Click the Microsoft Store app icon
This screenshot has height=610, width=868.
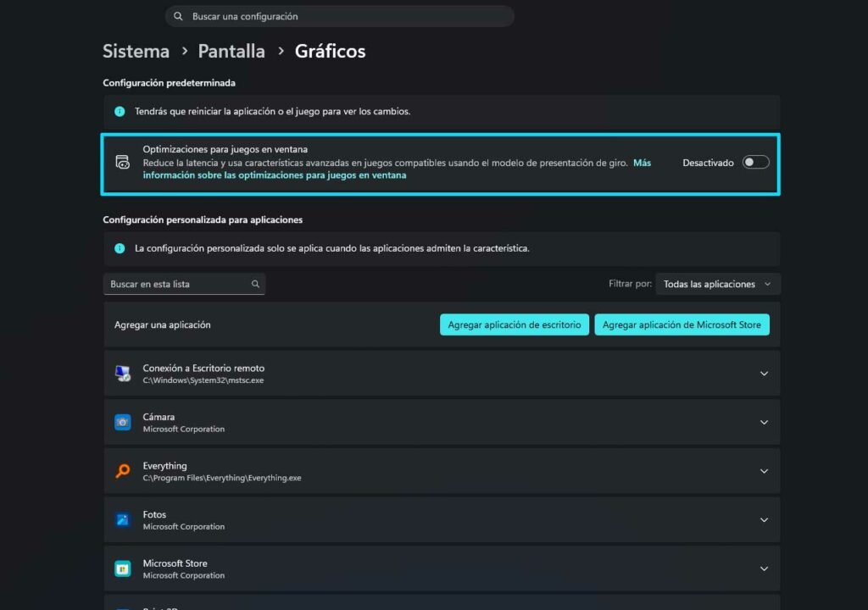tap(122, 568)
